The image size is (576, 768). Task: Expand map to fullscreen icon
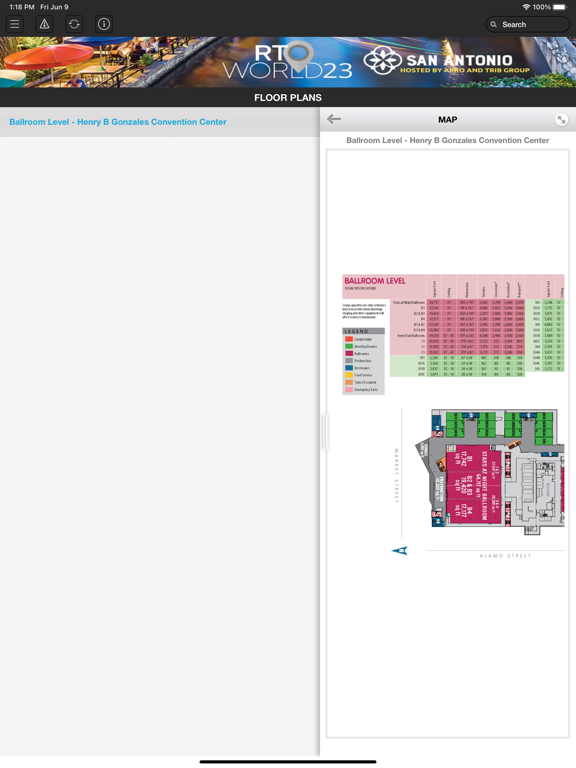click(561, 120)
